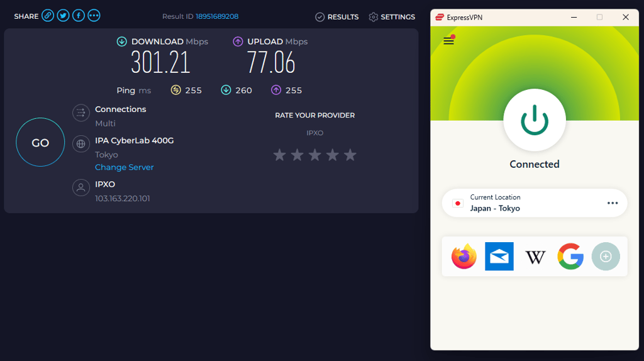
Task: Click the download arrow icon
Action: [x=121, y=42]
